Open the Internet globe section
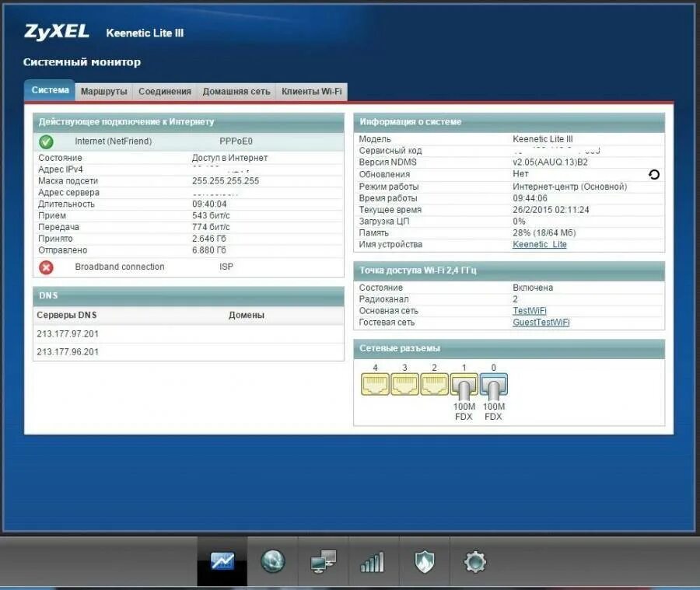 click(x=273, y=561)
